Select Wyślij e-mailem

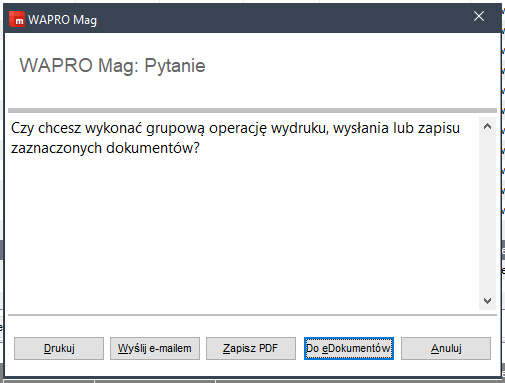(155, 348)
